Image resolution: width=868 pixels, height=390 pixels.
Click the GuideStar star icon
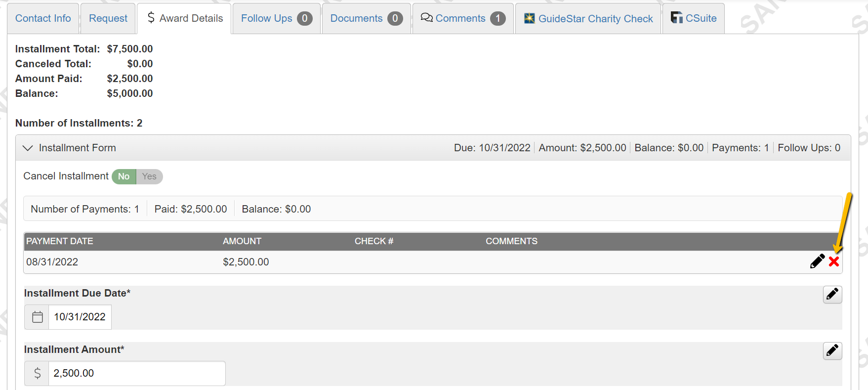(x=530, y=18)
